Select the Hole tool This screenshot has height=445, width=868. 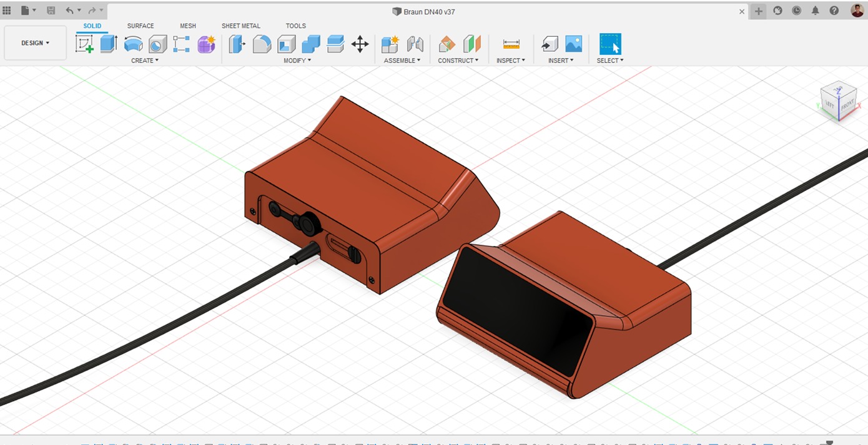[157, 44]
